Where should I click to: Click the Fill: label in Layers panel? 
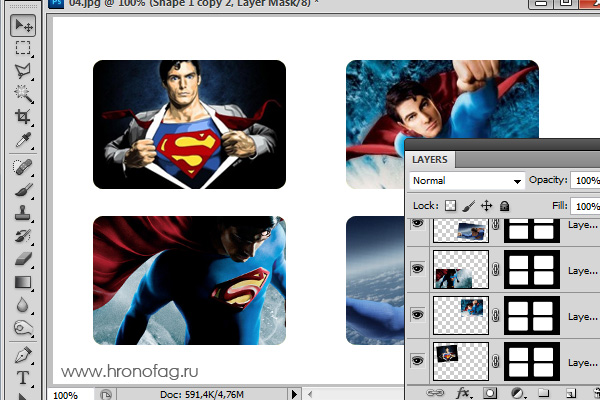(559, 206)
